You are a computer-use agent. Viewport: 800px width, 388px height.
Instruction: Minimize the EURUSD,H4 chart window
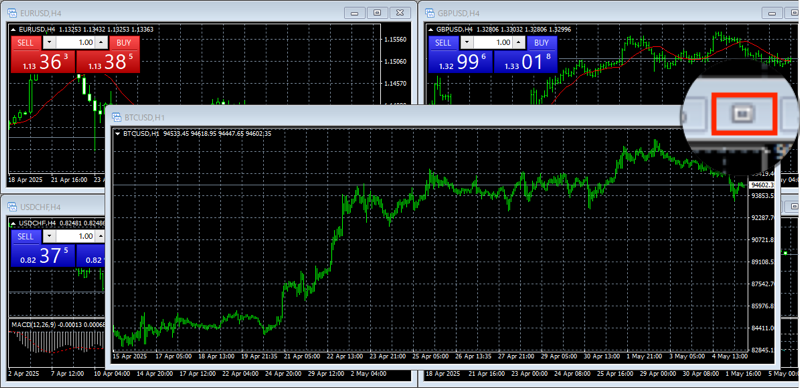(355, 12)
